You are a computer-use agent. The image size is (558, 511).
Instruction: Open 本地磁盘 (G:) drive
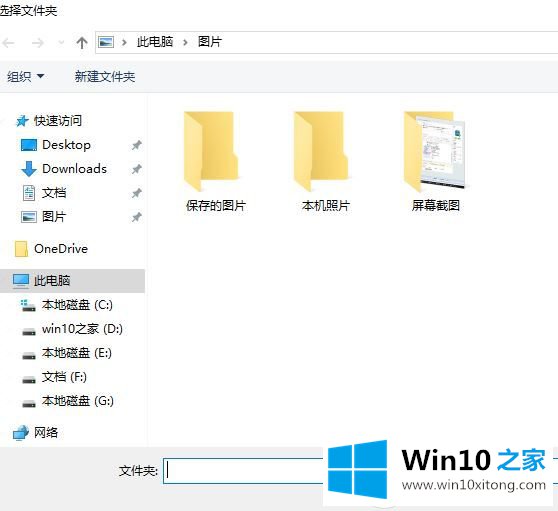(78, 401)
